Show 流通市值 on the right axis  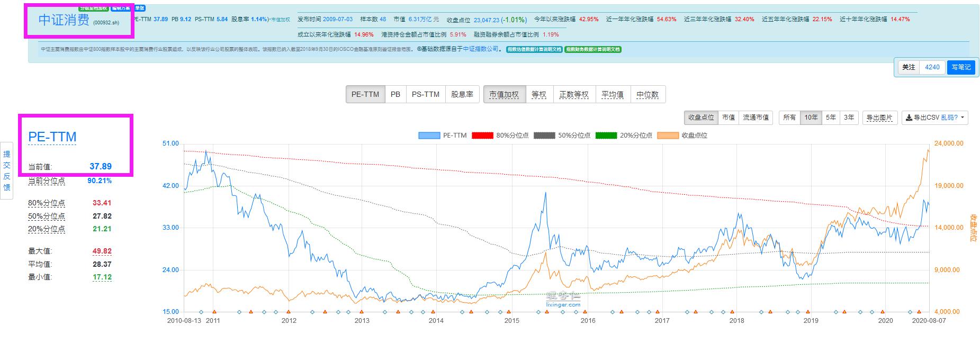pyautogui.click(x=756, y=118)
